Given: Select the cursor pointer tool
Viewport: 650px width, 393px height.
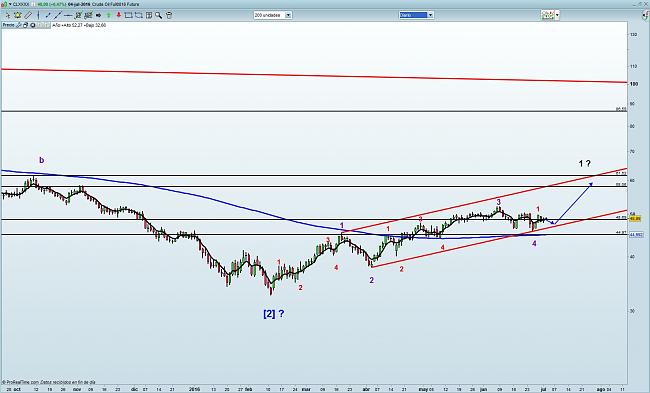Looking at the screenshot, I should click(8, 15).
